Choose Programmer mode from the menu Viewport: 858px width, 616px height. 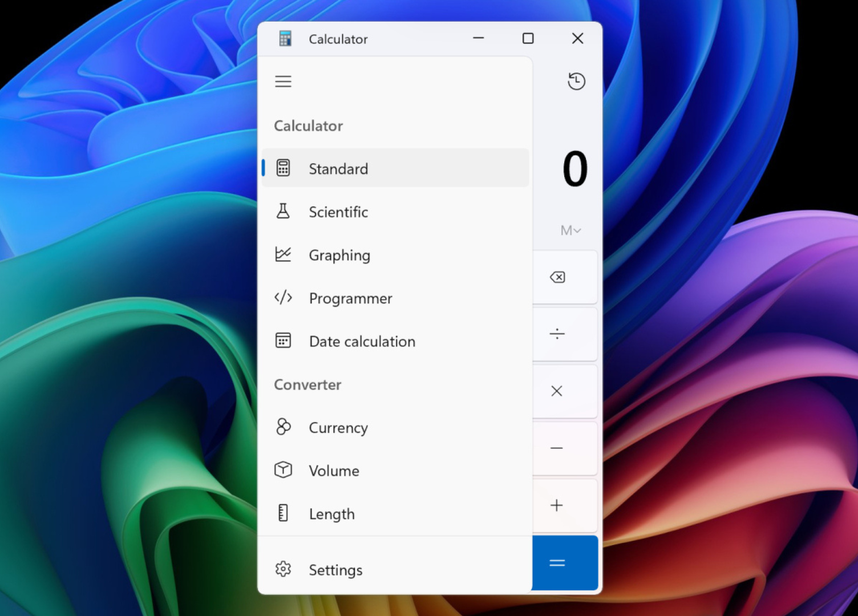point(396,298)
